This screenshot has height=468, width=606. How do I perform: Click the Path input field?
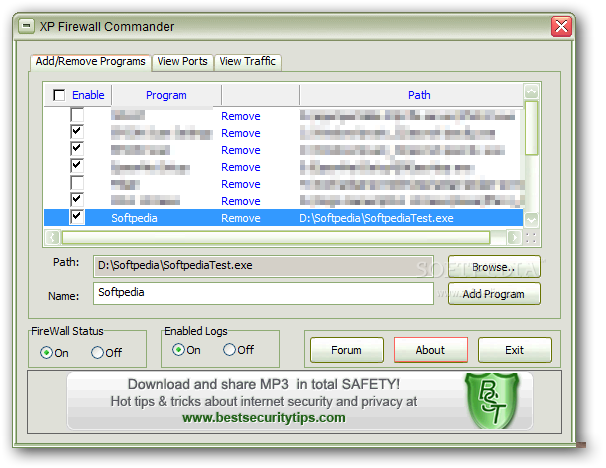coord(263,266)
